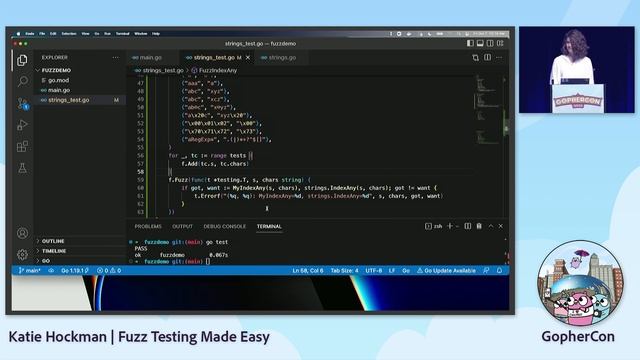Viewport: 640px width, 360px height.
Task: Split the terminal panel
Action: pos(468,226)
